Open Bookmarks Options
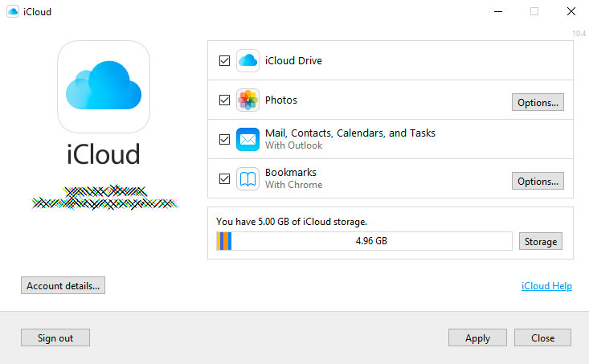The height and width of the screenshot is (364, 589). (x=538, y=181)
